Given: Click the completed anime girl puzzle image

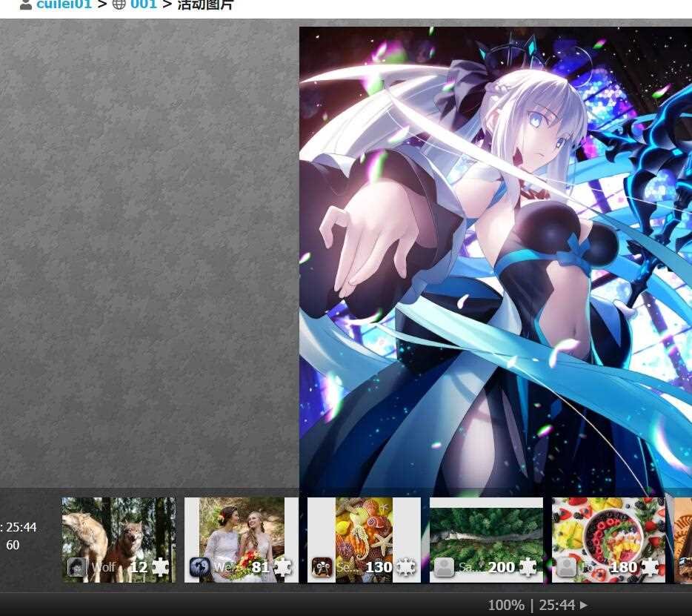Looking at the screenshot, I should coord(495,262).
